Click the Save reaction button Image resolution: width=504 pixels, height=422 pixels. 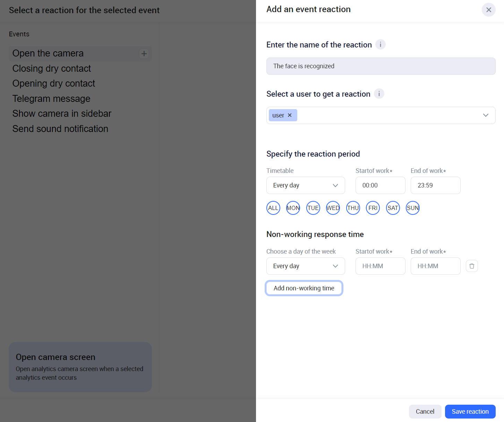point(470,412)
